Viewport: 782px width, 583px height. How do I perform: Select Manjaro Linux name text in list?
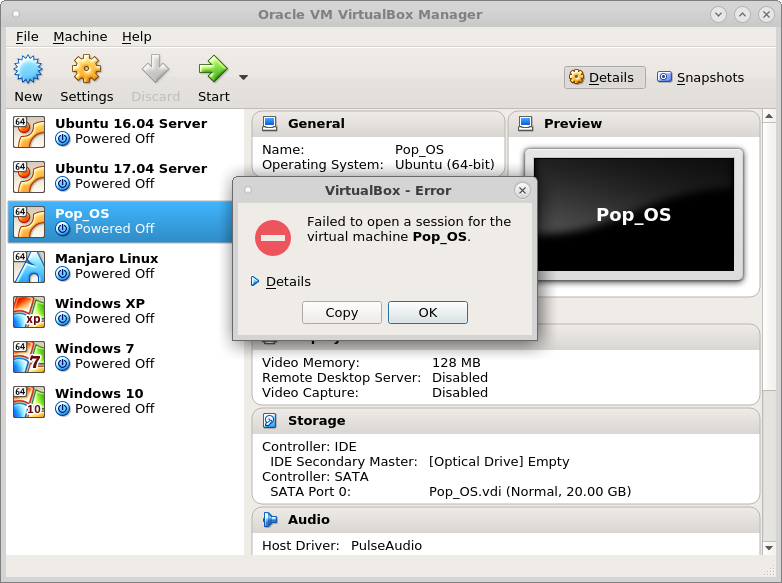click(107, 258)
